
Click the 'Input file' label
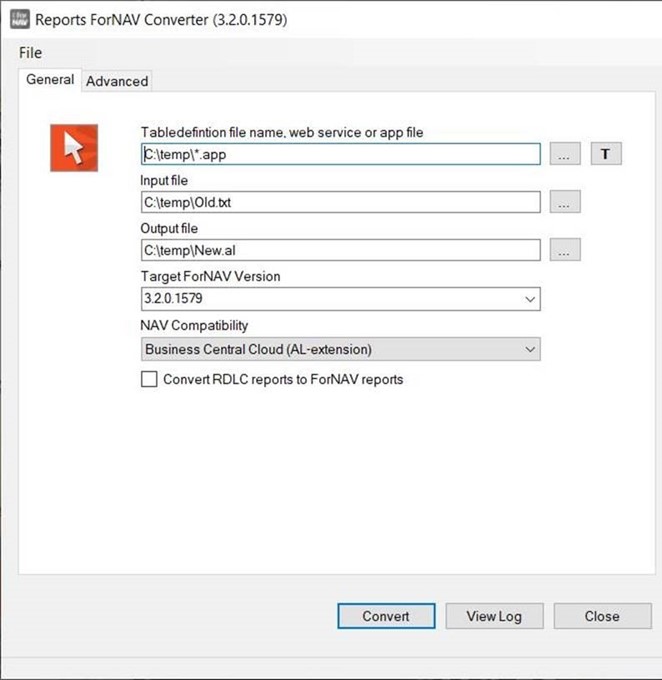164,180
